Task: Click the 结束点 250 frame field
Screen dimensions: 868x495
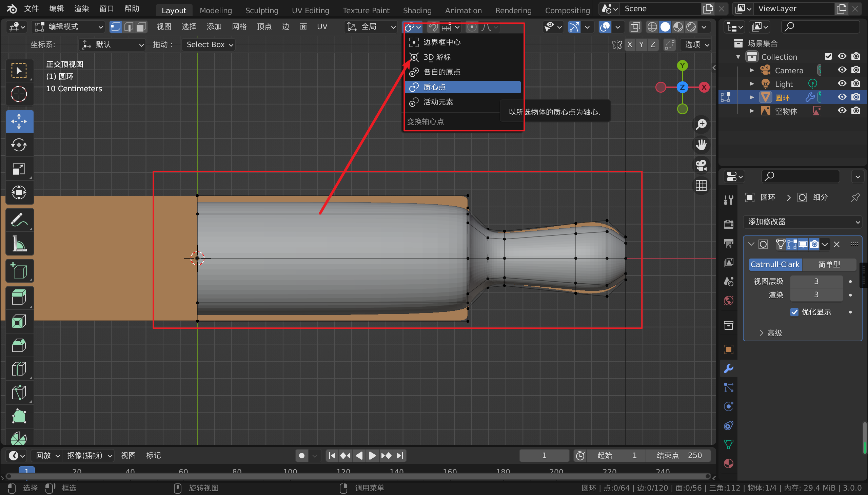Action: 678,455
